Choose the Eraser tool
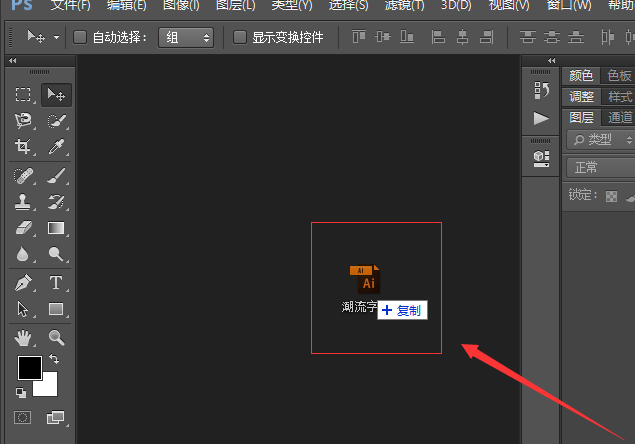This screenshot has height=444, width=635. tap(23, 228)
